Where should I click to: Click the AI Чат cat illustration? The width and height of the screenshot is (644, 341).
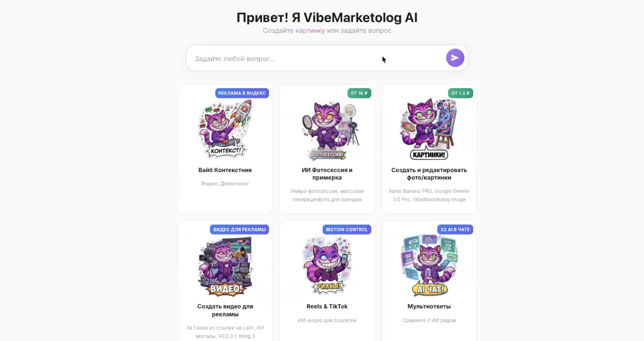[429, 265]
